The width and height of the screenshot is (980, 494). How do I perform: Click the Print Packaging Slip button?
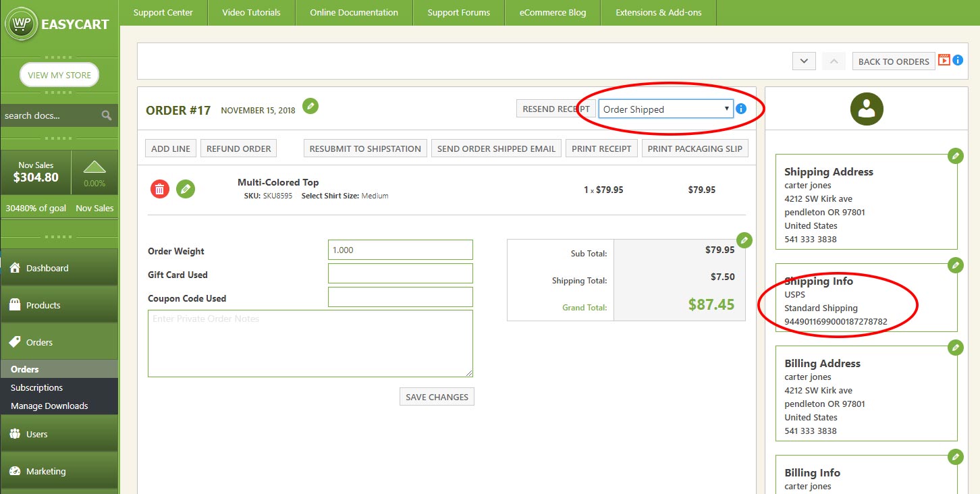click(x=695, y=148)
